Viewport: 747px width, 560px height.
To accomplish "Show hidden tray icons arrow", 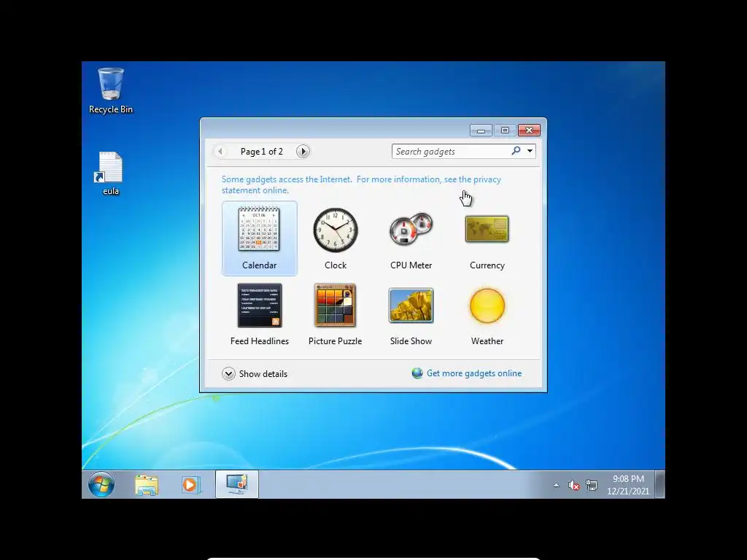I will click(556, 485).
